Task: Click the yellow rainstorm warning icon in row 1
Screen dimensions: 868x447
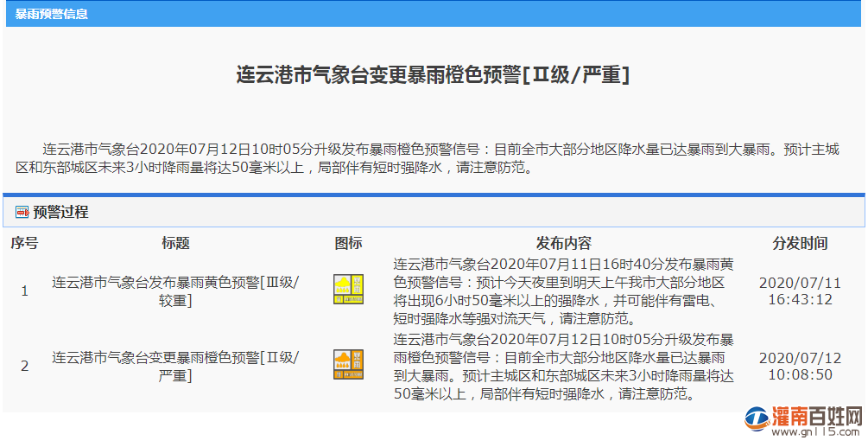Action: point(348,289)
